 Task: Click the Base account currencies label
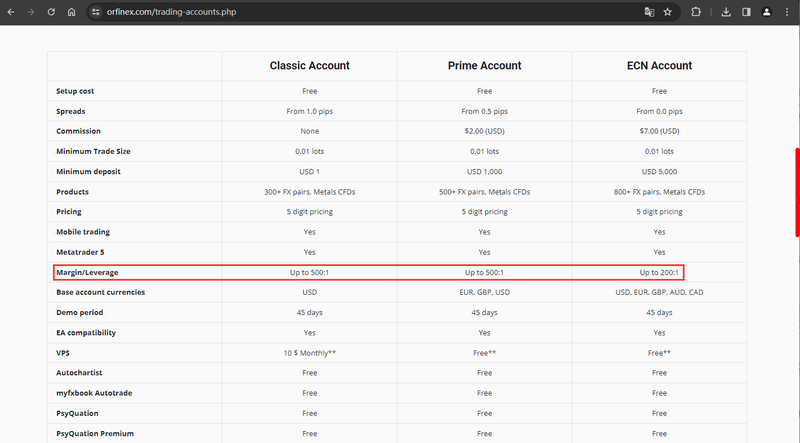[x=101, y=292]
